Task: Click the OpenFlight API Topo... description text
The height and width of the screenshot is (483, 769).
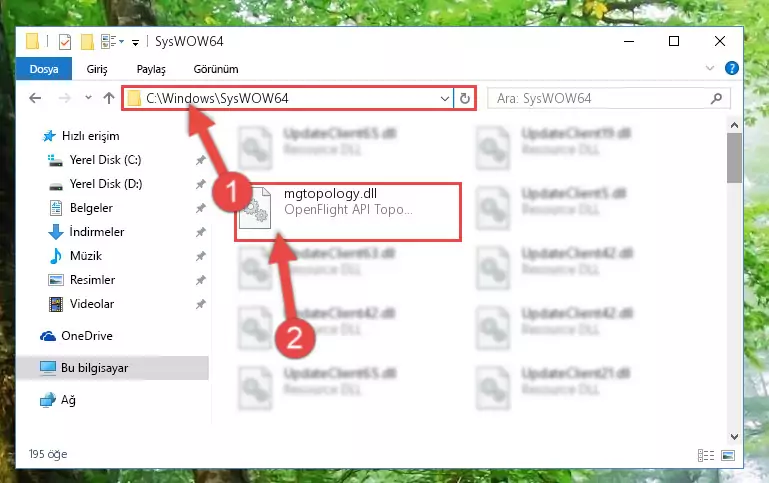Action: pyautogui.click(x=348, y=209)
